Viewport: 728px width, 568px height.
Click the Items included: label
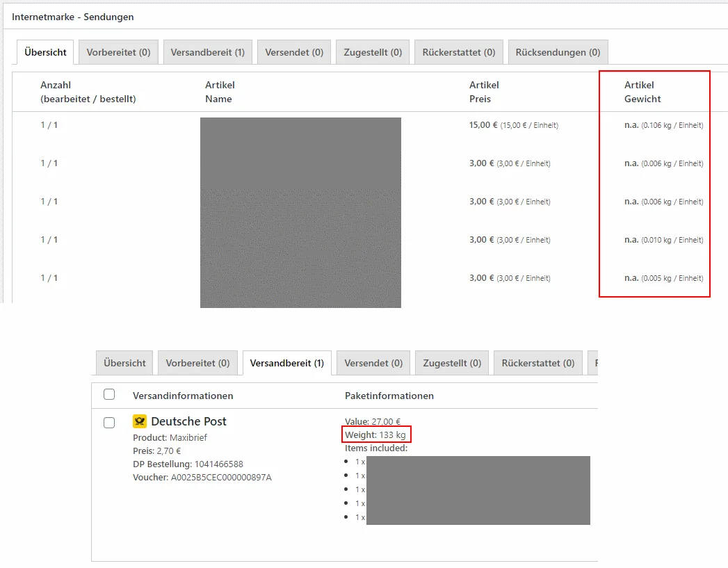pos(376,448)
